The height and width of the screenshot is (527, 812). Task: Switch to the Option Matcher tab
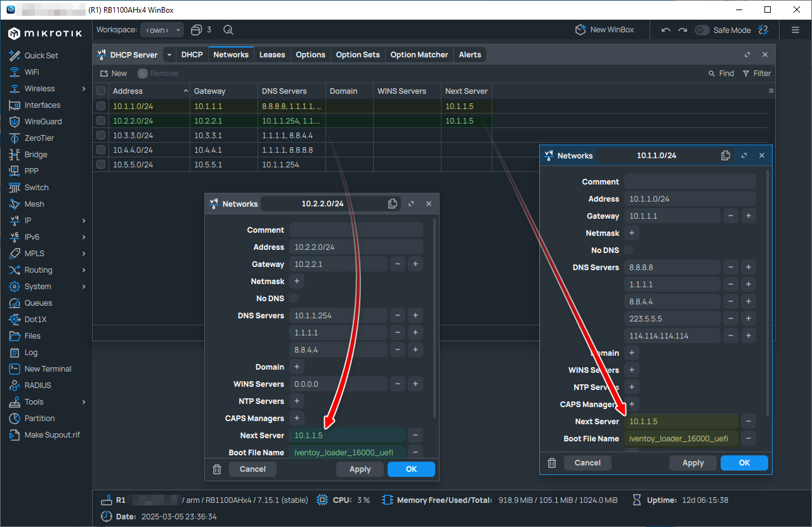419,55
